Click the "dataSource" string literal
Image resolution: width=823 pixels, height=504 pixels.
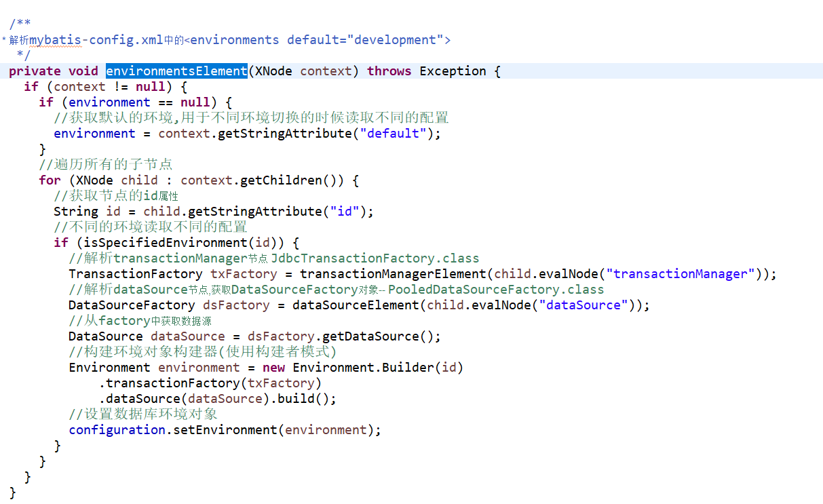point(583,305)
